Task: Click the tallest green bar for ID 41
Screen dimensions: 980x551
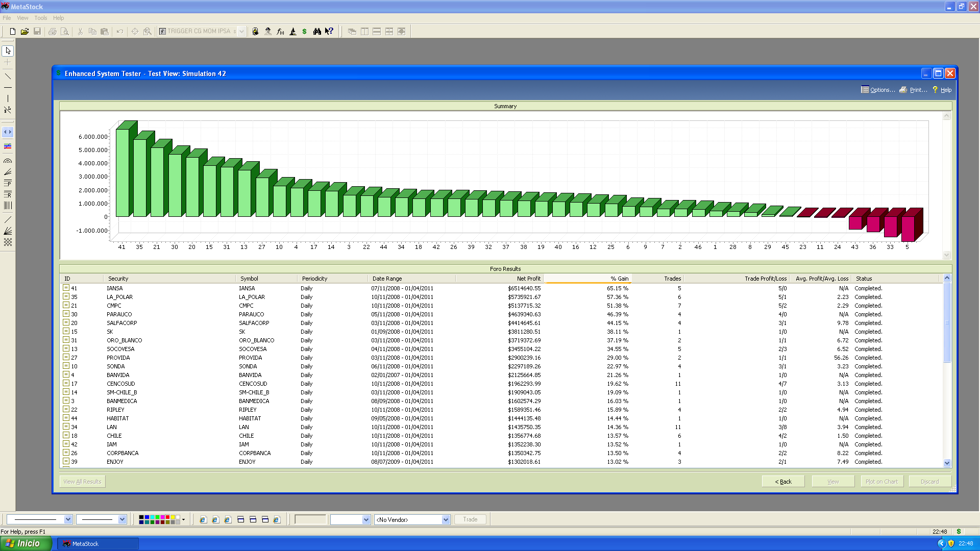Action: 126,169
